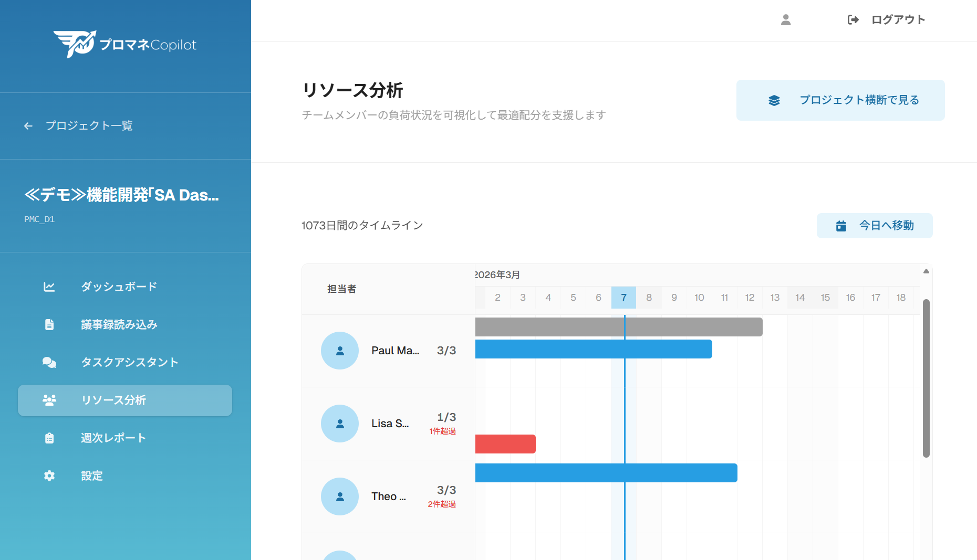Click the プロマネCopilot logo

(x=125, y=44)
